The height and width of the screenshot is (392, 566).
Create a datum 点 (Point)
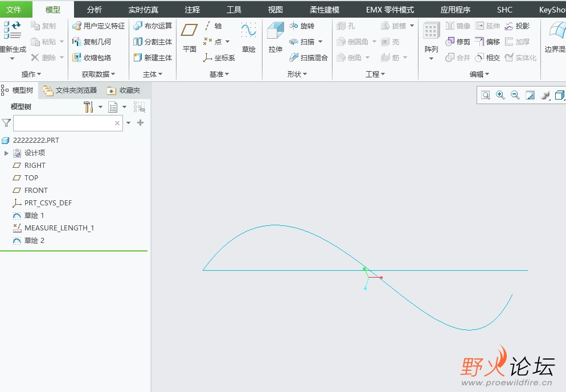coord(213,42)
